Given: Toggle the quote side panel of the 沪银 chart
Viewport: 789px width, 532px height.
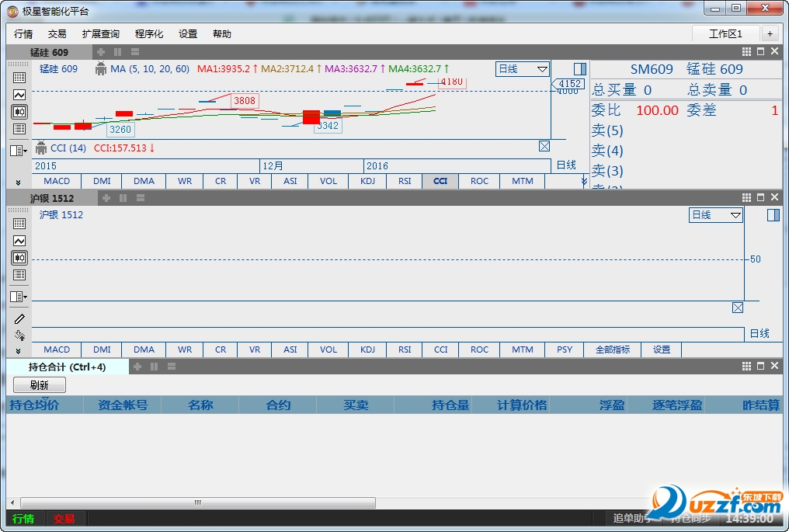Looking at the screenshot, I should (x=773, y=215).
